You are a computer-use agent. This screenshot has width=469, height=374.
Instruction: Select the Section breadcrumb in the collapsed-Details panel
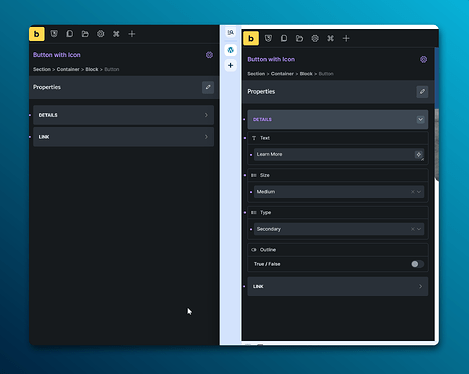pos(42,69)
